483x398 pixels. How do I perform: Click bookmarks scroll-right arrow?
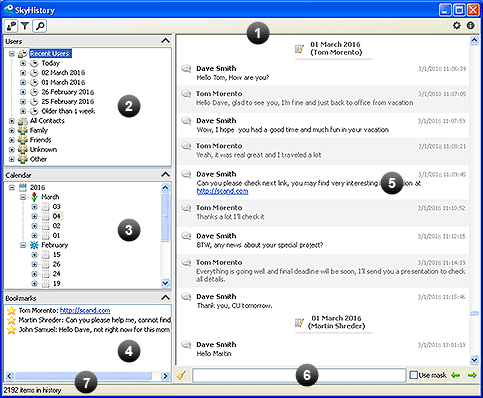pos(165,376)
